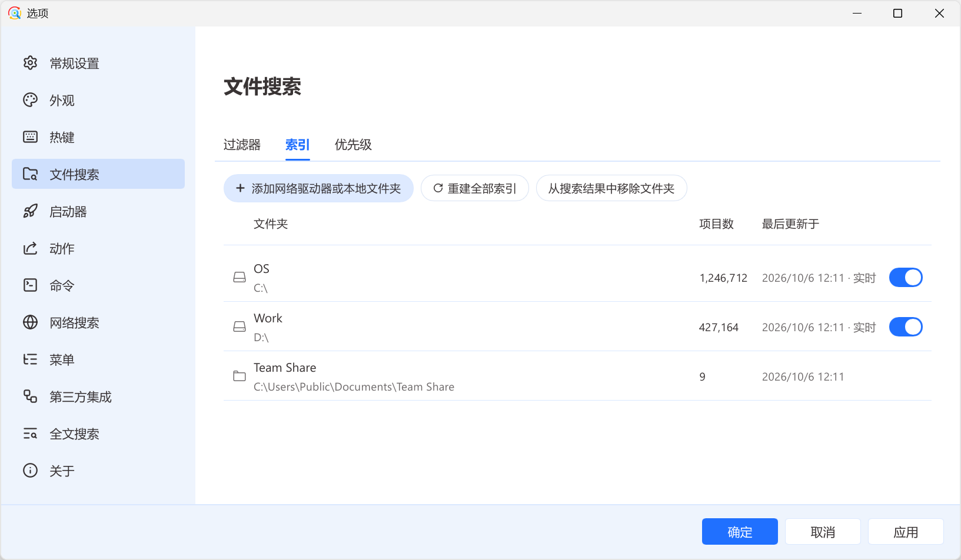Image resolution: width=961 pixels, height=560 pixels.
Task: Click the globe icon beside 网络搜索
Action: click(30, 322)
